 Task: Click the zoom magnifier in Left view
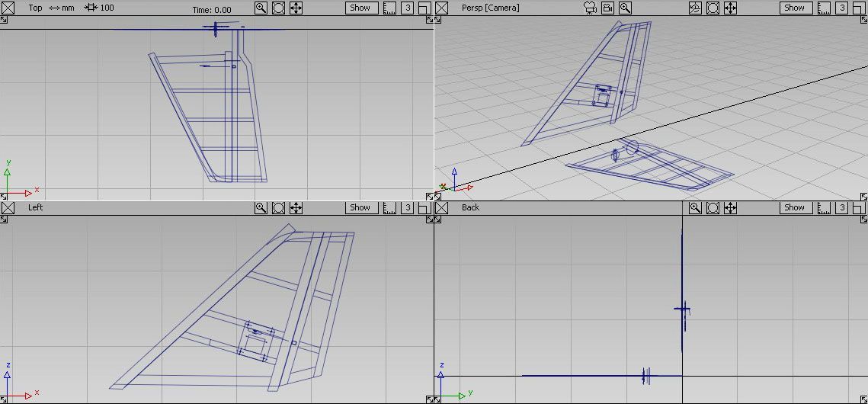pyautogui.click(x=261, y=207)
